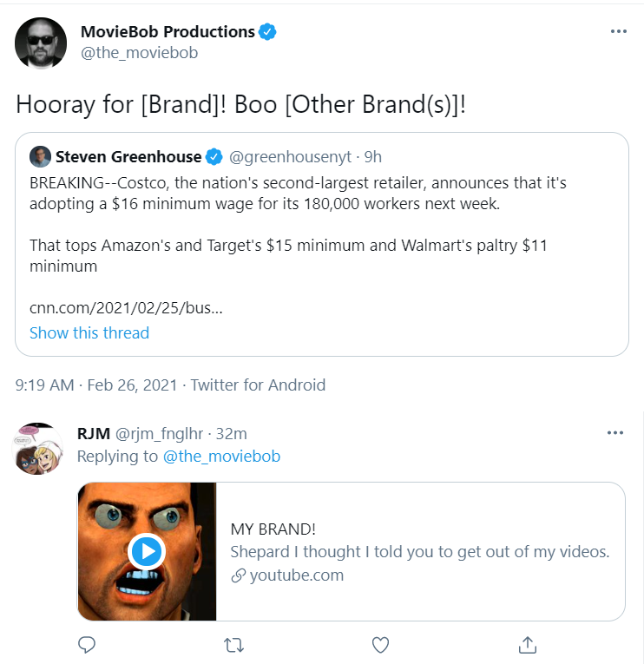Viewport: 644px width, 664px height.
Task: Click the 9:19 AM Feb 26, 2021 timestamp
Action: (x=96, y=385)
